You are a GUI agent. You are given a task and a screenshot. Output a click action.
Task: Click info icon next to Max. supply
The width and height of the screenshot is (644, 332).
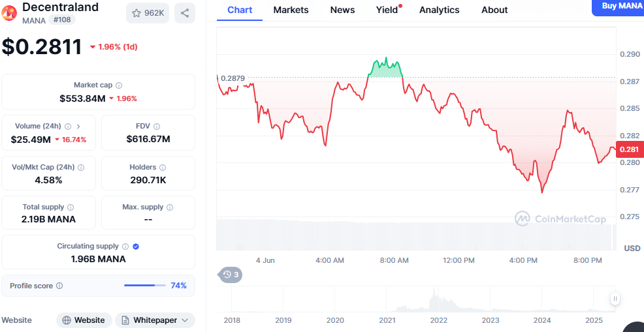pyautogui.click(x=170, y=207)
